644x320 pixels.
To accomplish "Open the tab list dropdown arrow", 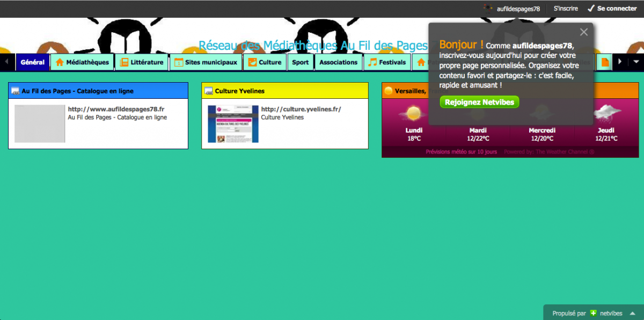I will click(636, 62).
